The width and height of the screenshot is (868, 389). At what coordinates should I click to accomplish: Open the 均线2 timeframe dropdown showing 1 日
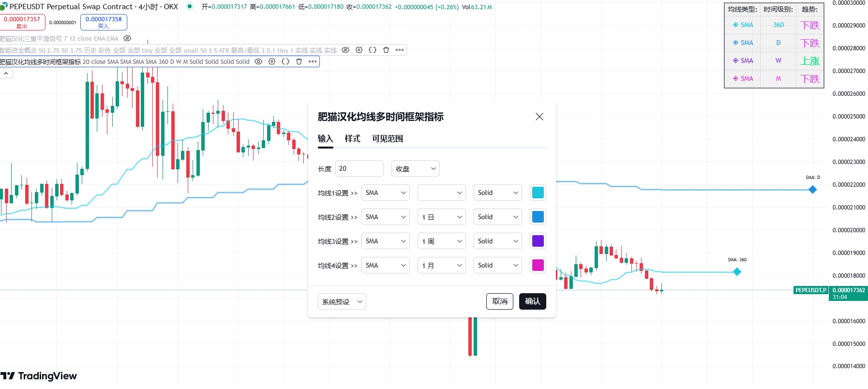point(442,217)
